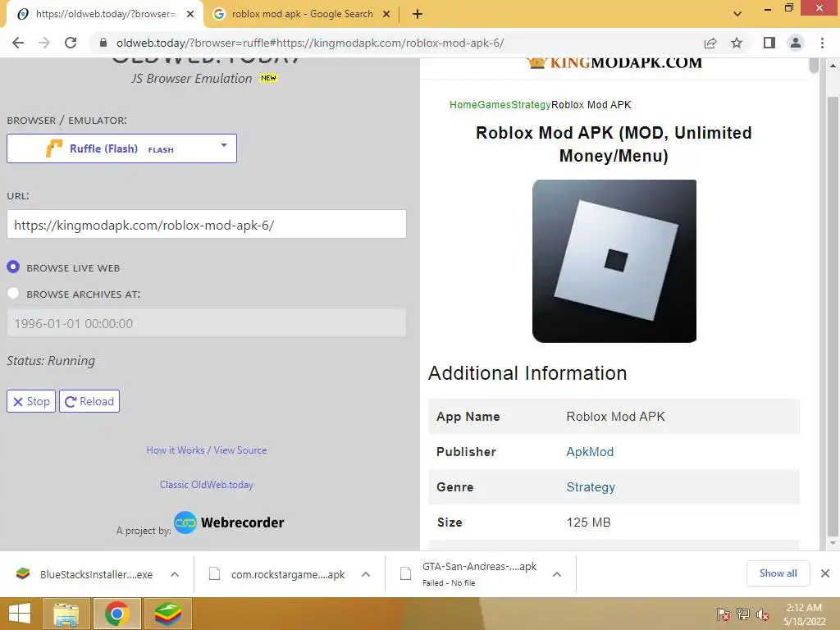Close the roblox mod apk Google Search tab
The height and width of the screenshot is (630, 840).
coord(386,15)
